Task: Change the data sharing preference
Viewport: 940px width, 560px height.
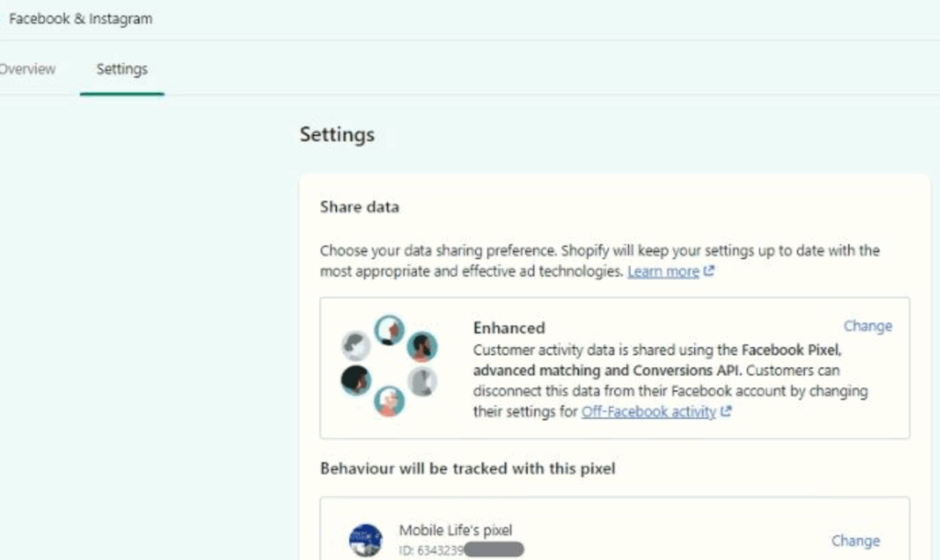Action: [x=867, y=326]
